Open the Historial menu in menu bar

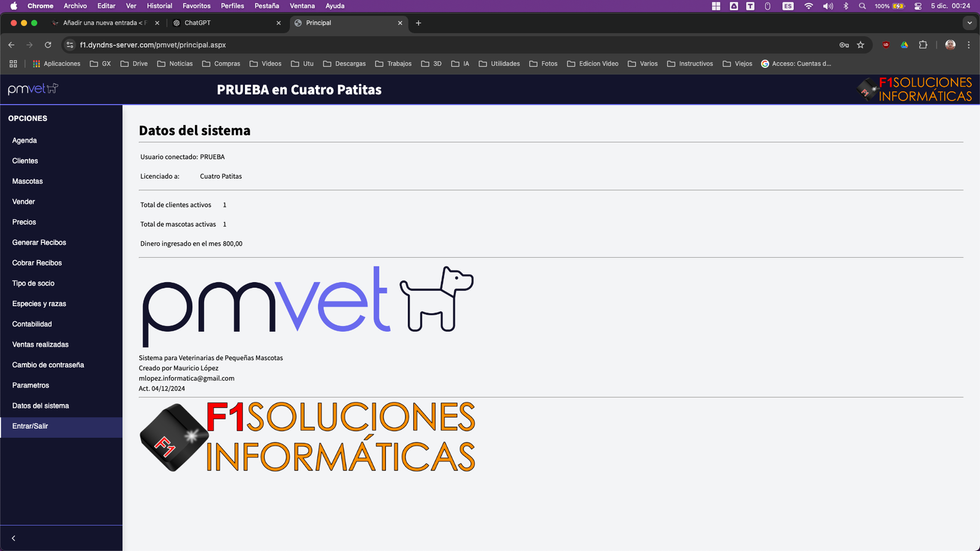pyautogui.click(x=159, y=6)
